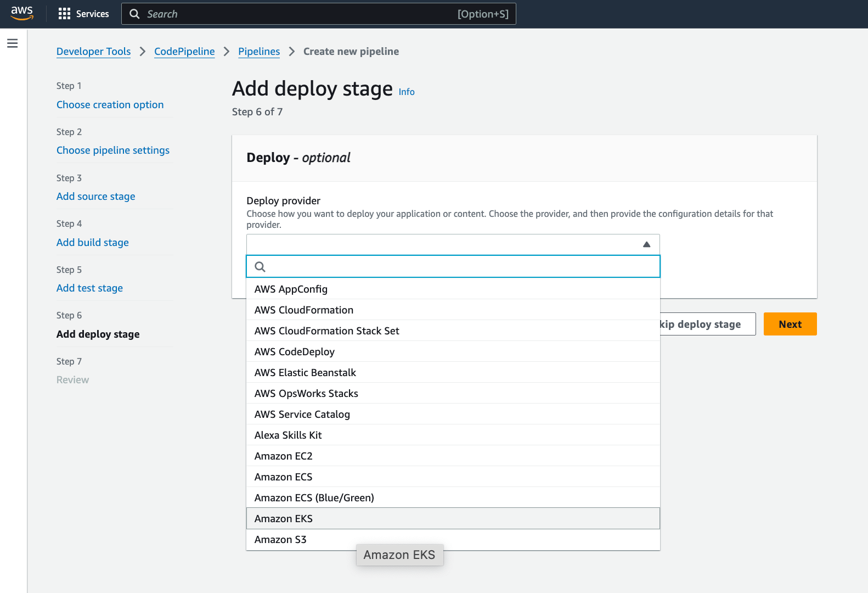This screenshot has width=868, height=593.
Task: Choose Amazon ECS provider
Action: tap(453, 477)
